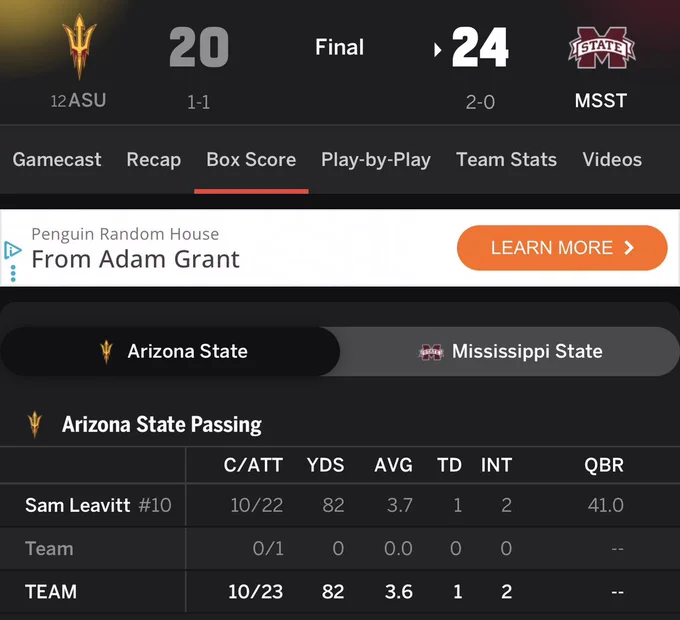680x620 pixels.
Task: Open the three-dot ad options icon
Action: pyautogui.click(x=13, y=274)
